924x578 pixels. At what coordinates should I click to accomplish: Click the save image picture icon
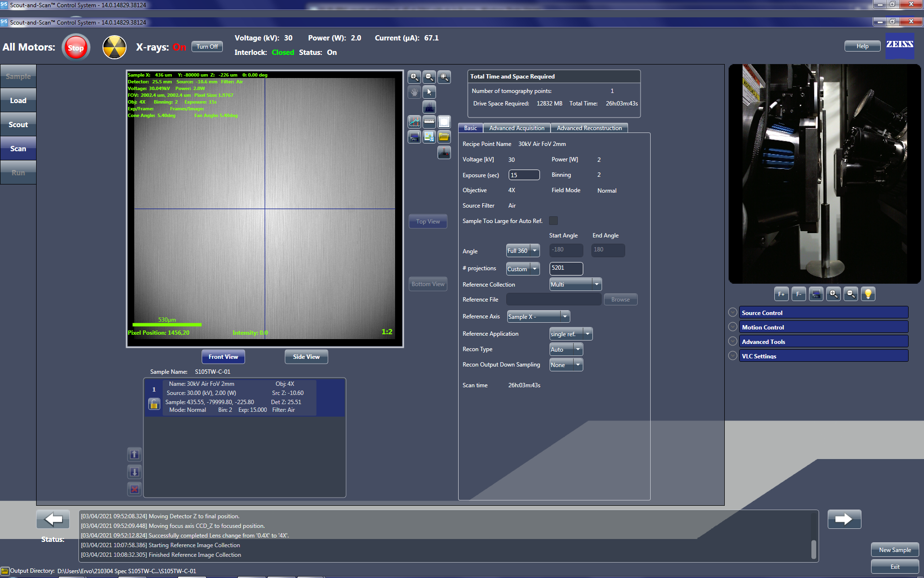429,137
